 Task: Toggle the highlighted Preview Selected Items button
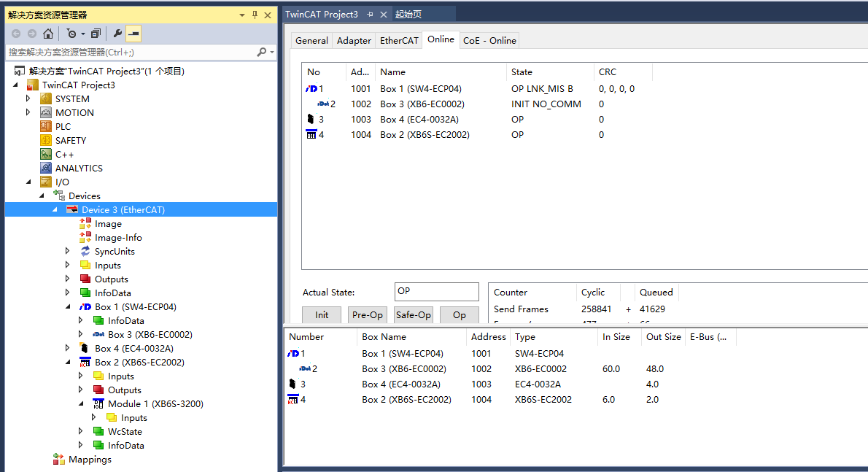point(133,34)
